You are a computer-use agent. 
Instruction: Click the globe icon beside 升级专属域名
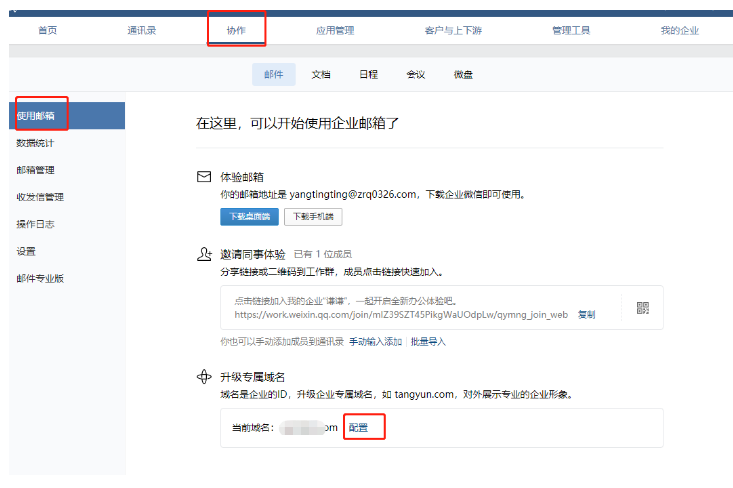[x=204, y=376]
